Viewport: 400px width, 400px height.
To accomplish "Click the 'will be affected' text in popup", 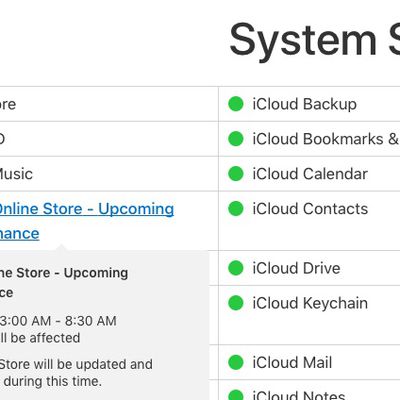I will click(40, 338).
